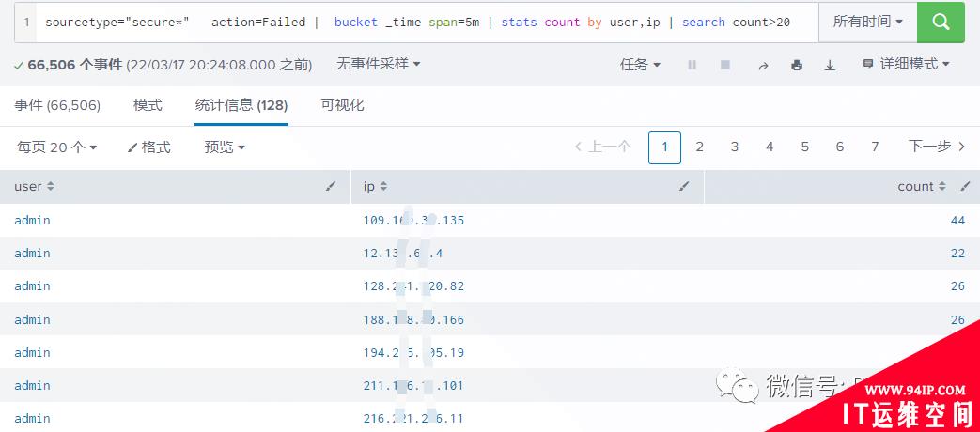The height and width of the screenshot is (432, 980).
Task: Click the IP address ending in 20.82
Action: (x=413, y=286)
